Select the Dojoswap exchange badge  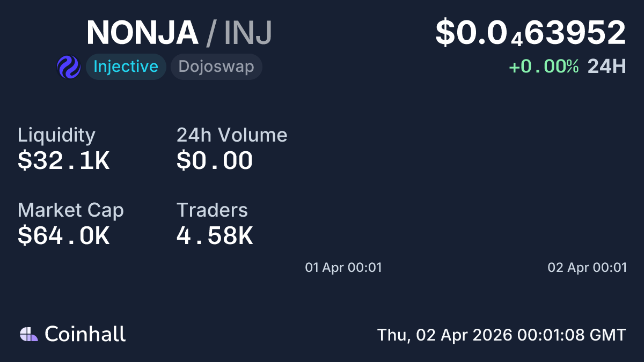click(x=216, y=67)
